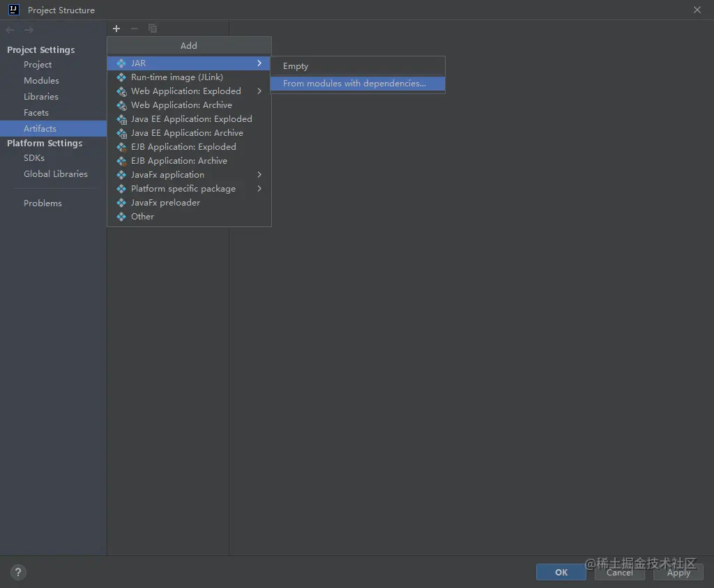This screenshot has width=714, height=588.
Task: Click the JavaFx application icon
Action: coord(121,175)
